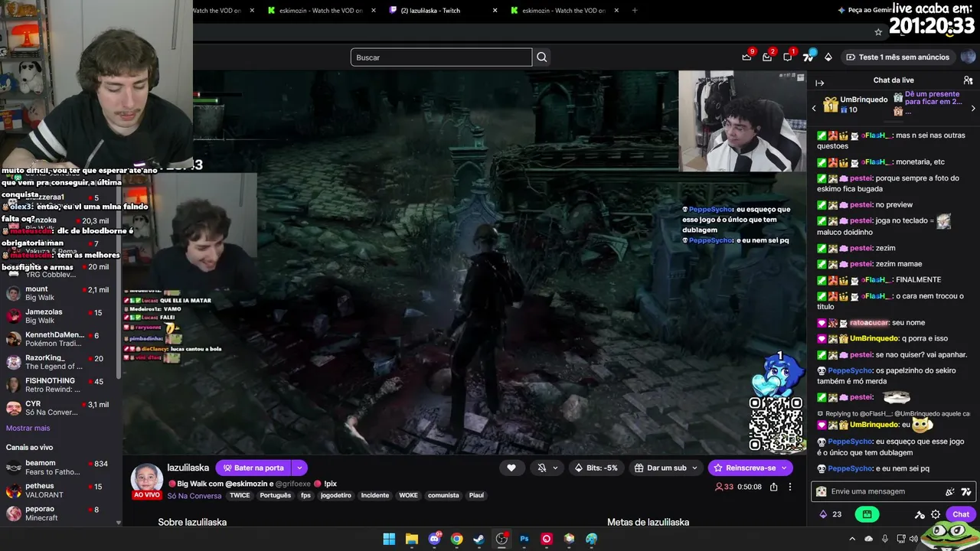The height and width of the screenshot is (551, 980).
Task: Share the stream via share icon
Action: point(773,487)
